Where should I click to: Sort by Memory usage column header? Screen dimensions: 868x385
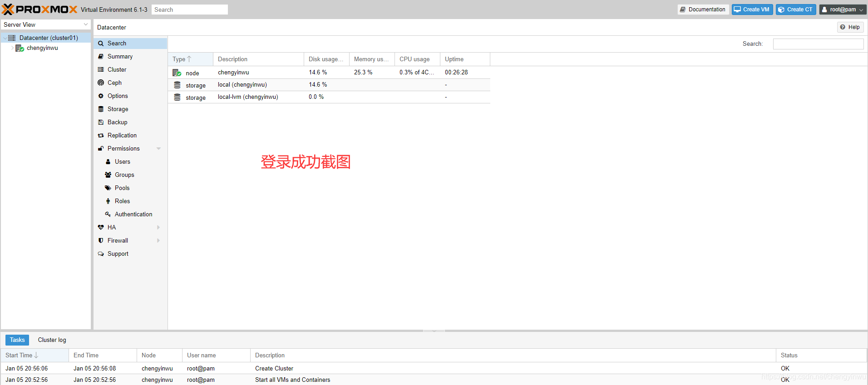click(372, 59)
